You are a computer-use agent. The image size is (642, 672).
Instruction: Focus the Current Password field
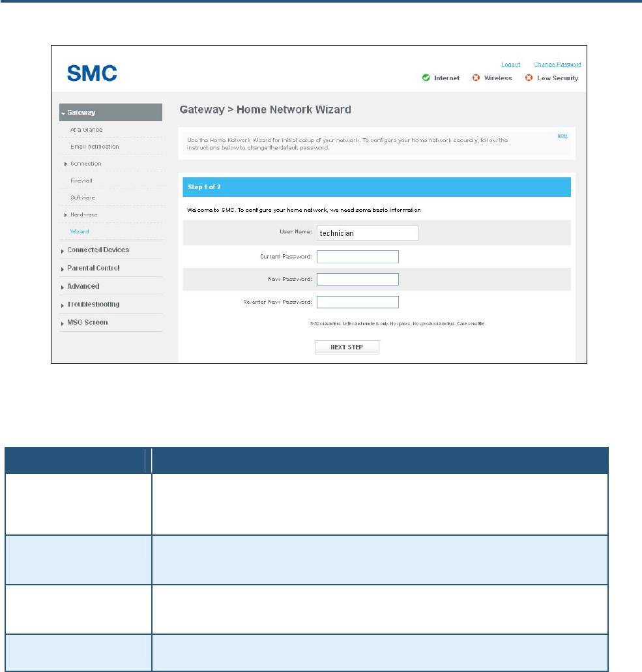tap(357, 257)
